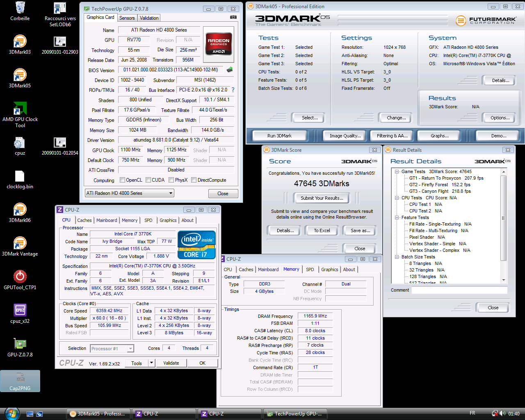Open the Windows Start orb
The height and width of the screenshot is (420, 525).
pos(12,413)
